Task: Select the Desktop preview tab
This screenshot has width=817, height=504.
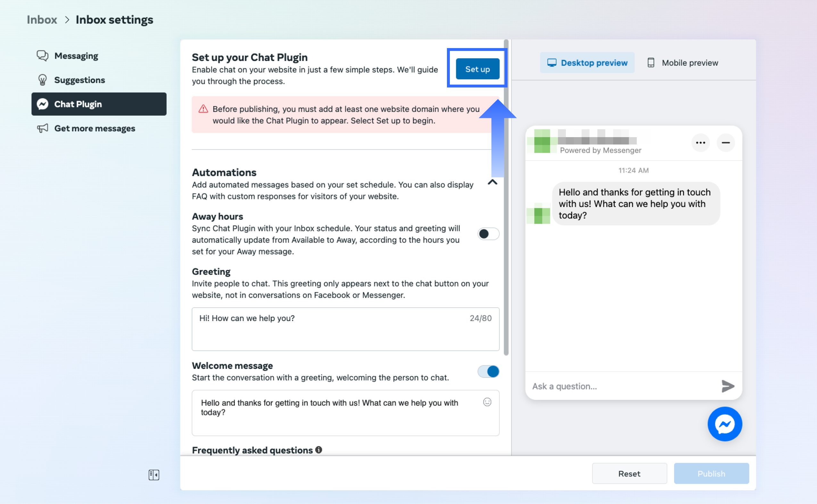Action: [x=587, y=63]
